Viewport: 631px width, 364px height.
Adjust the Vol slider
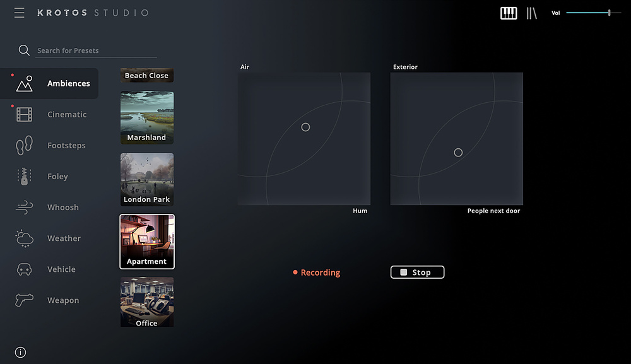[609, 13]
